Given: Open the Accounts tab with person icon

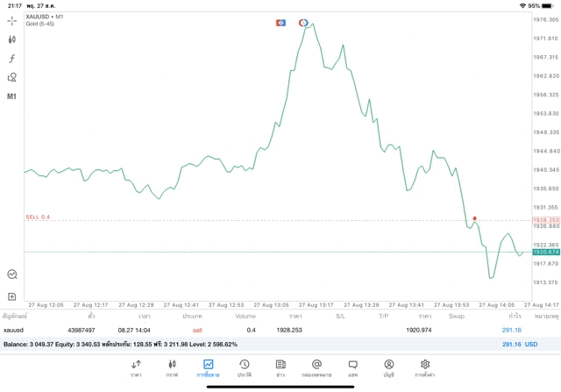Looking at the screenshot, I should click(x=388, y=367).
